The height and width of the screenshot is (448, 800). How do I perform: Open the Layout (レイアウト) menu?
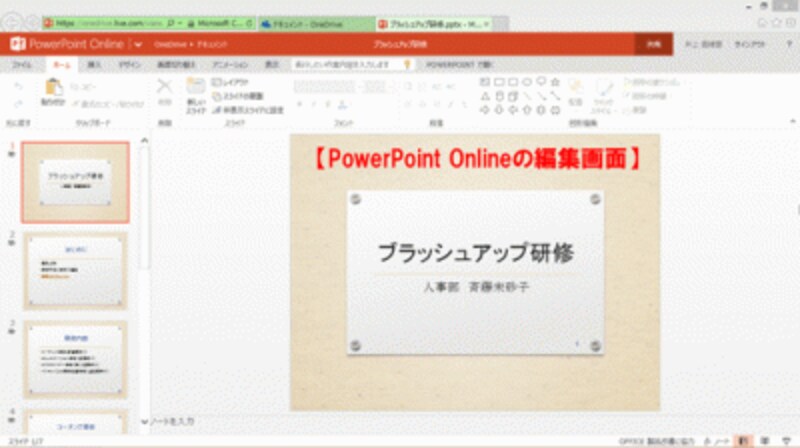pyautogui.click(x=230, y=82)
